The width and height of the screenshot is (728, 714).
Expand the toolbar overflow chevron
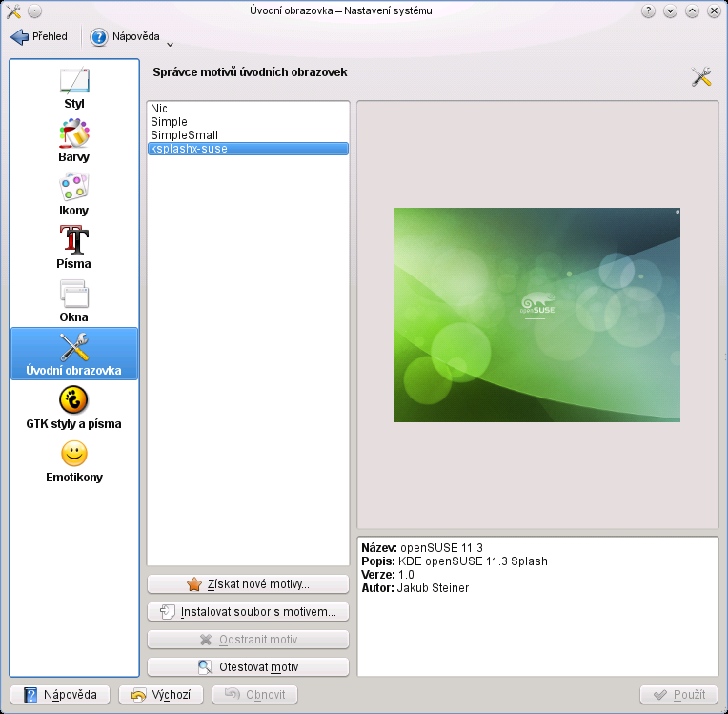click(x=170, y=45)
